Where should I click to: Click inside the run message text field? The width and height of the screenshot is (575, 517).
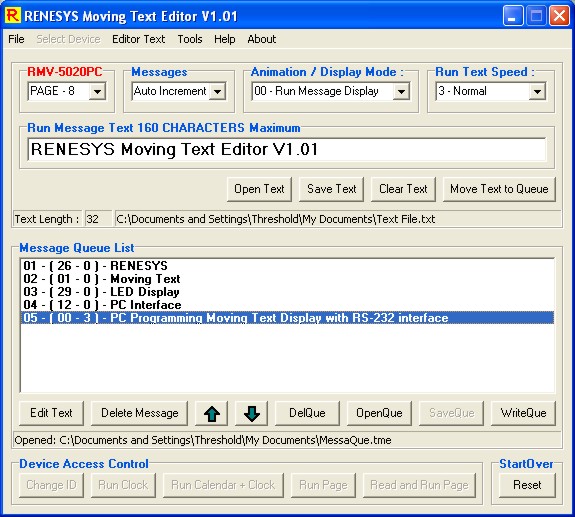click(286, 149)
